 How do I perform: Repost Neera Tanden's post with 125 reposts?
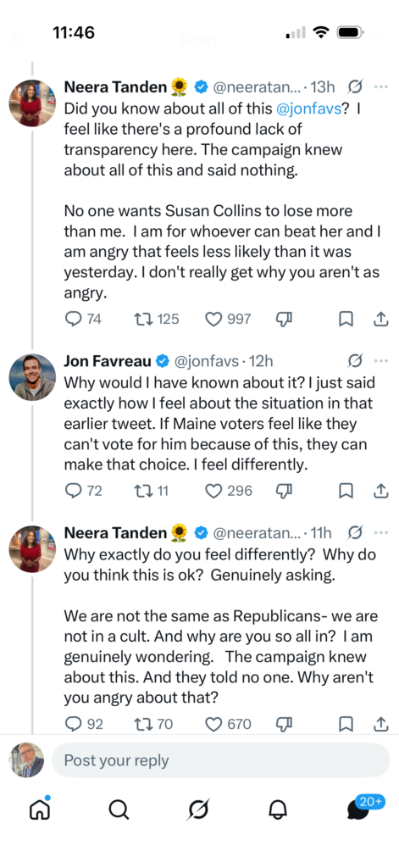[157, 319]
